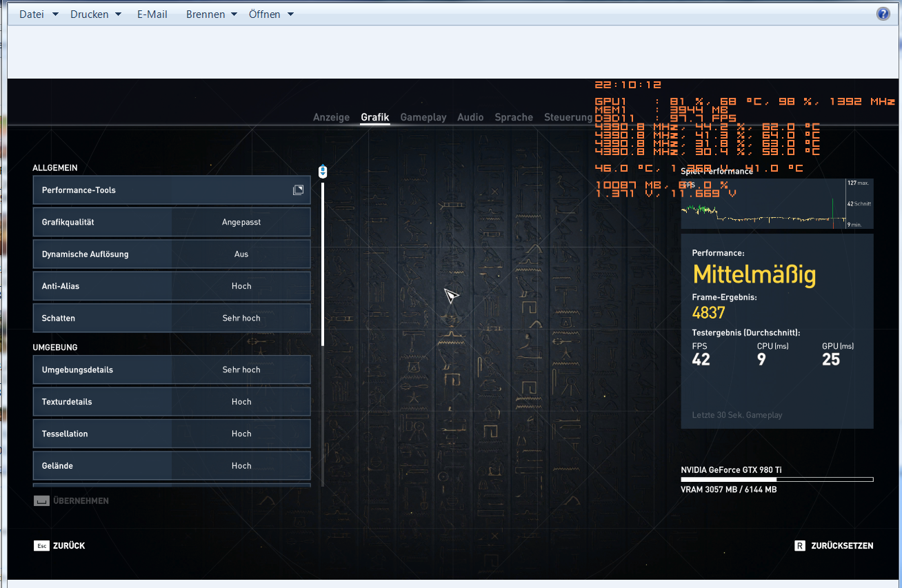Viewport: 902px width, 588px height.
Task: Click the ZURÜCKSETZEN button
Action: [x=834, y=546]
